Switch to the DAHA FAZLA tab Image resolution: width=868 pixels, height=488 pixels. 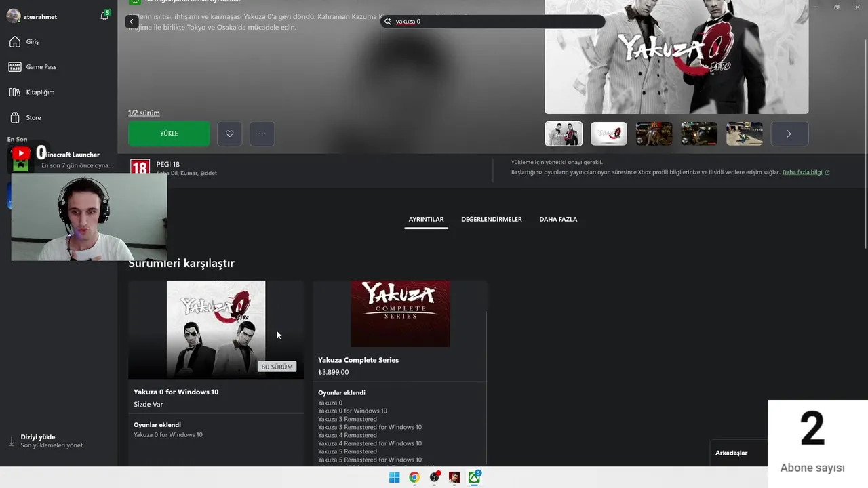tap(558, 219)
